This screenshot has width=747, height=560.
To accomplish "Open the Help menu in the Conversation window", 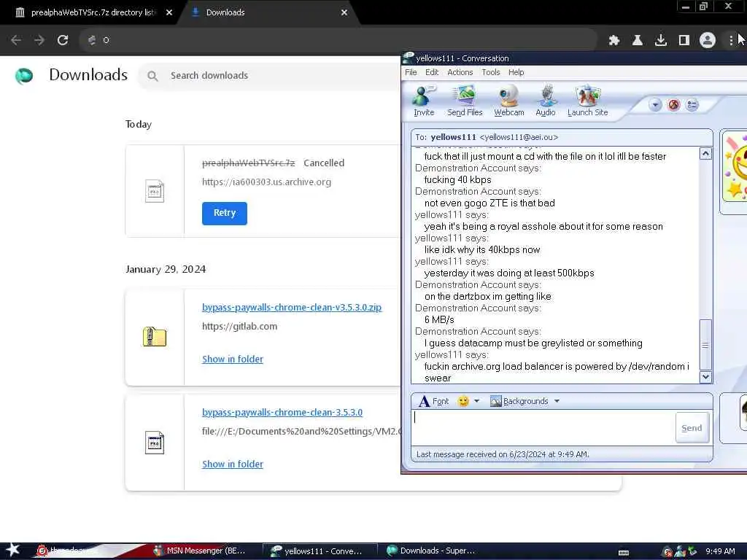I will tap(516, 72).
